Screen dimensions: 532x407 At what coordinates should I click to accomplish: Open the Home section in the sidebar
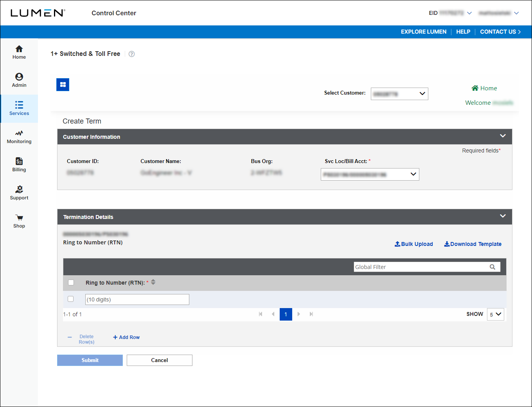[x=19, y=52]
